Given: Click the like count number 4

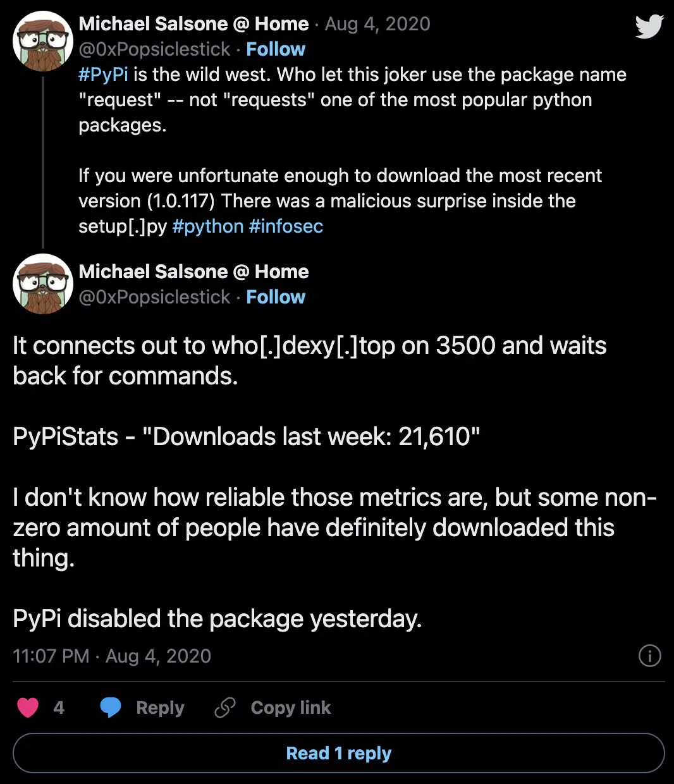Looking at the screenshot, I should coord(59,707).
